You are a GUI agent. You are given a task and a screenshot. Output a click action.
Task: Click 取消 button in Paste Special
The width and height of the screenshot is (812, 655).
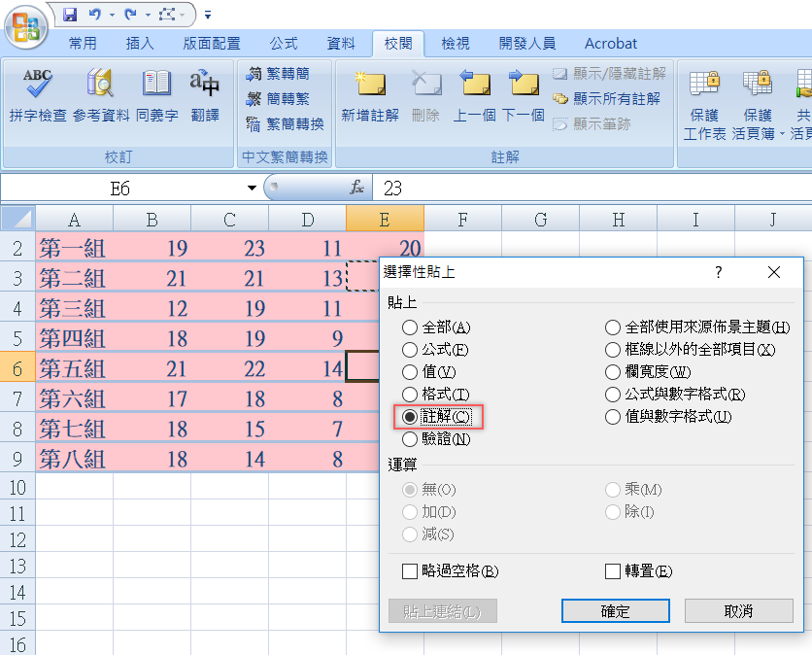coord(738,611)
